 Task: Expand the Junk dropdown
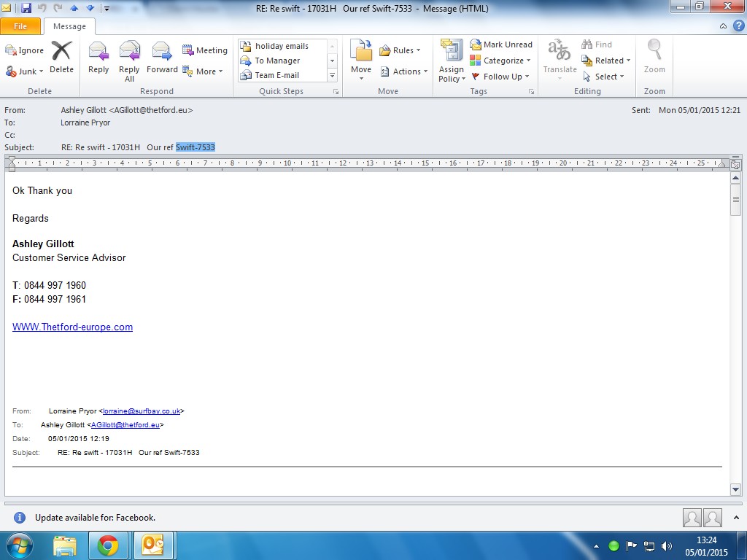[x=26, y=71]
